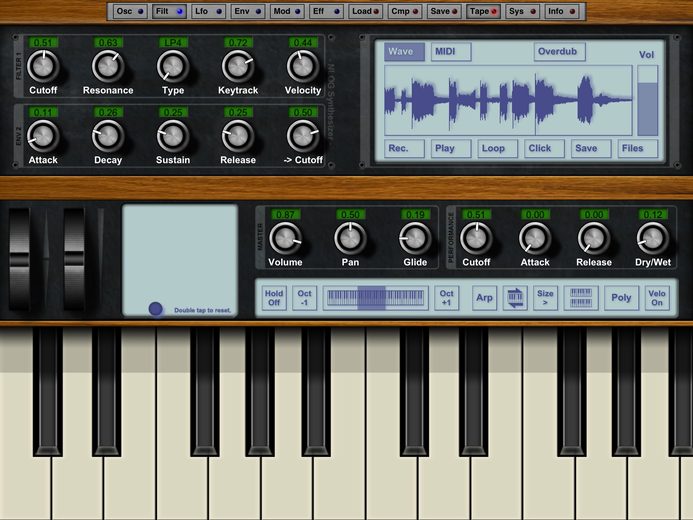Click the left pitch wheel
Image resolution: width=693 pixels, height=520 pixels.
pos(19,259)
